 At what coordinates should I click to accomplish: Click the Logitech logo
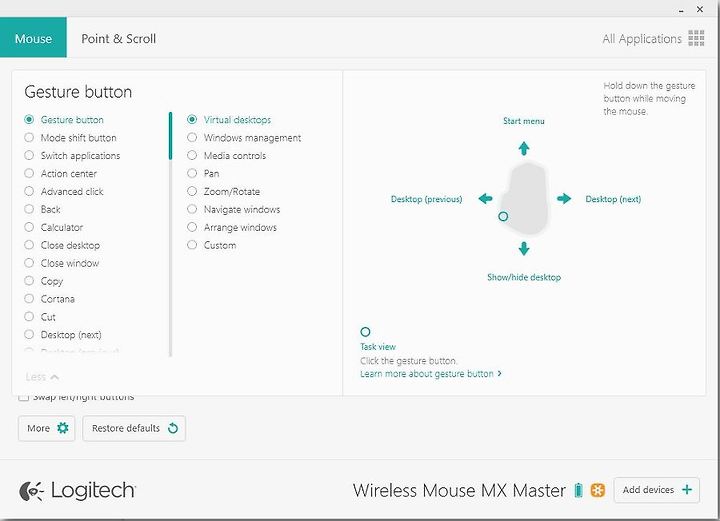[x=77, y=491]
